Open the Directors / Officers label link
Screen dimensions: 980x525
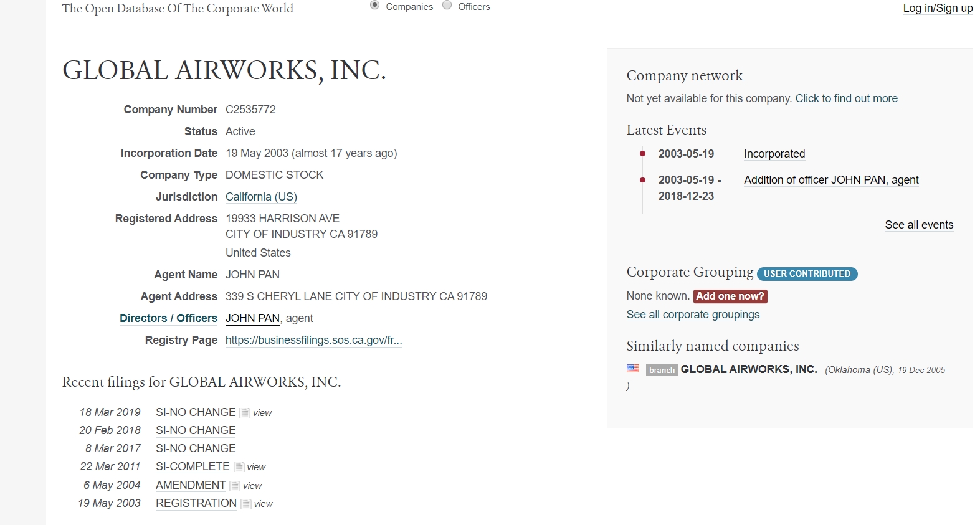[168, 318]
